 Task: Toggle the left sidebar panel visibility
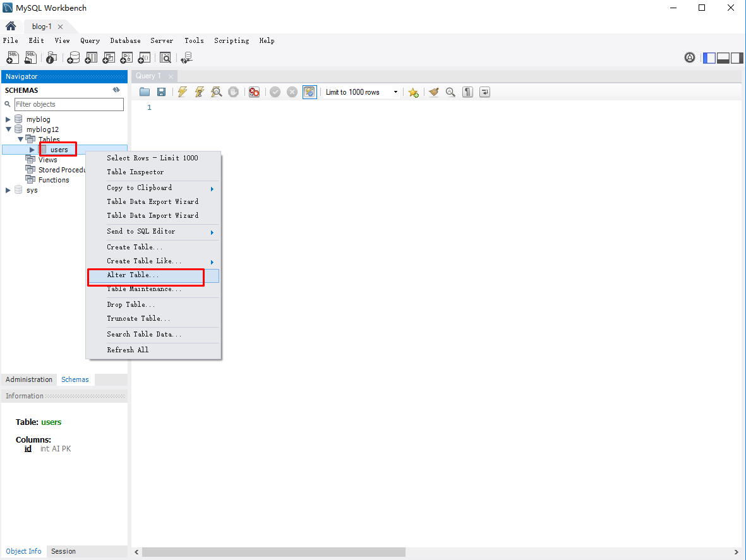click(709, 58)
